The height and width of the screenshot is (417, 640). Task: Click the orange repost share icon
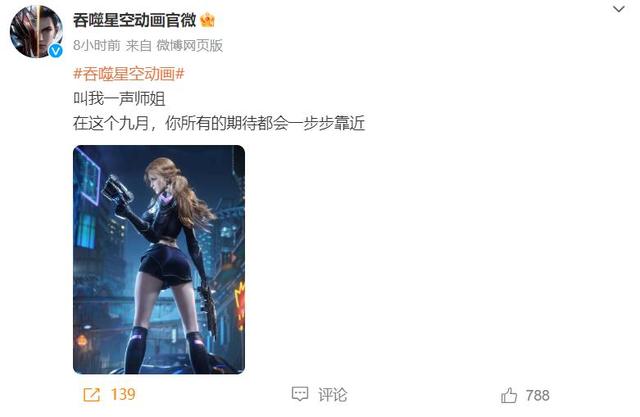[91, 395]
